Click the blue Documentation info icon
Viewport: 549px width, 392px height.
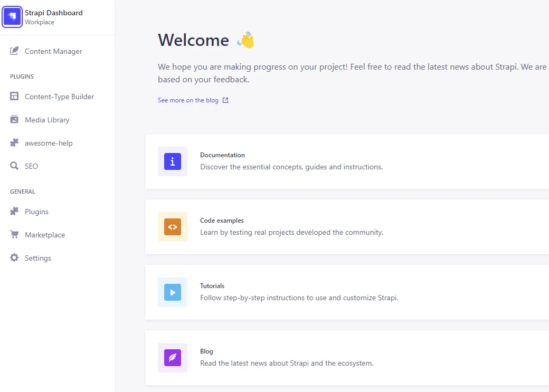tap(173, 161)
